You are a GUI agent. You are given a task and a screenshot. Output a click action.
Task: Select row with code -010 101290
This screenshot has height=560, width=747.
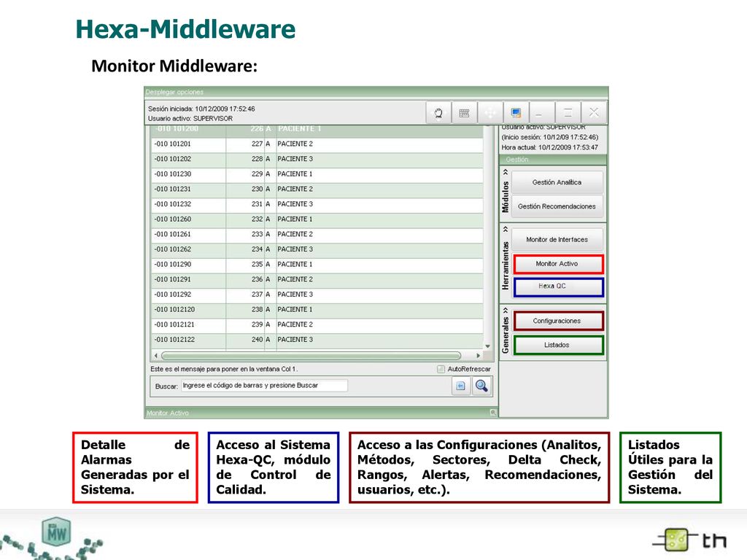[317, 264]
